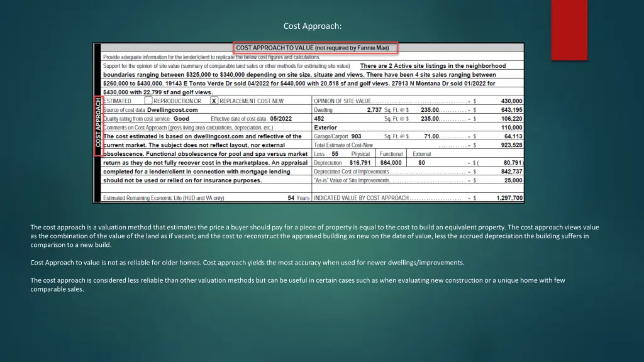Select dwelling square footage '2,737'
This screenshot has width=644, height=362.
tap(374, 109)
